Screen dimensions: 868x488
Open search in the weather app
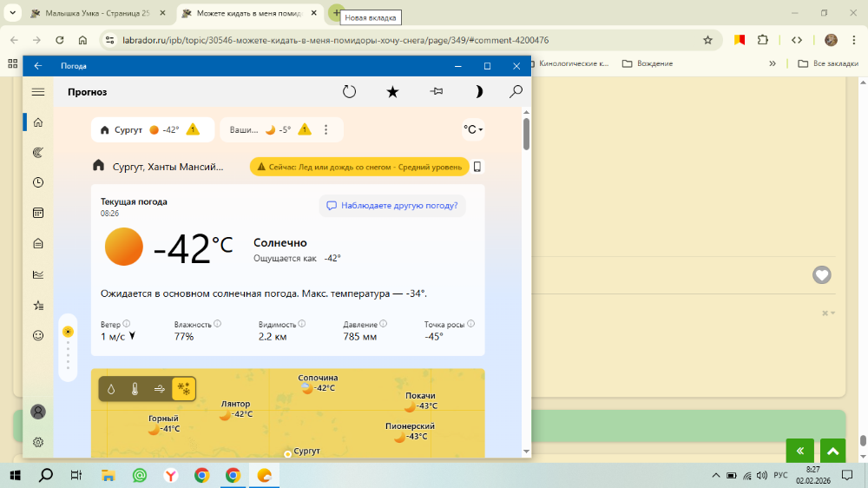[516, 92]
